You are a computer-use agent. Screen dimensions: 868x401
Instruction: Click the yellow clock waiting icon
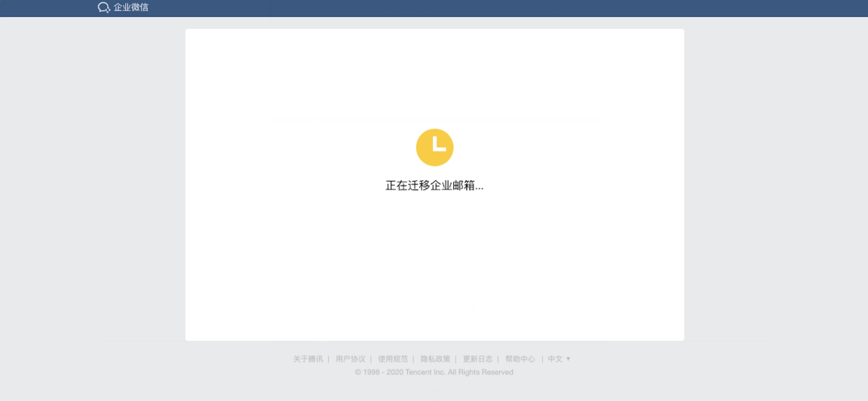434,147
